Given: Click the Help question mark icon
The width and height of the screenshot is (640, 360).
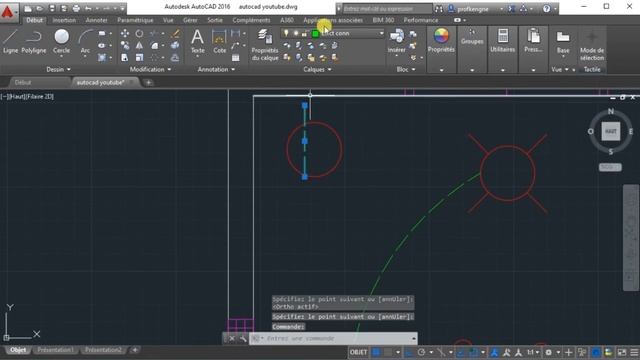Looking at the screenshot, I should click(547, 8).
